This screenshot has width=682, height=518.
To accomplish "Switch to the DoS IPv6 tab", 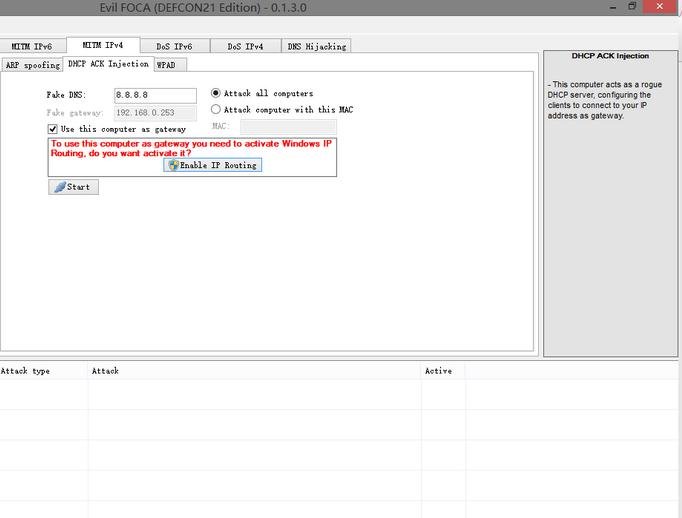I will [174, 46].
